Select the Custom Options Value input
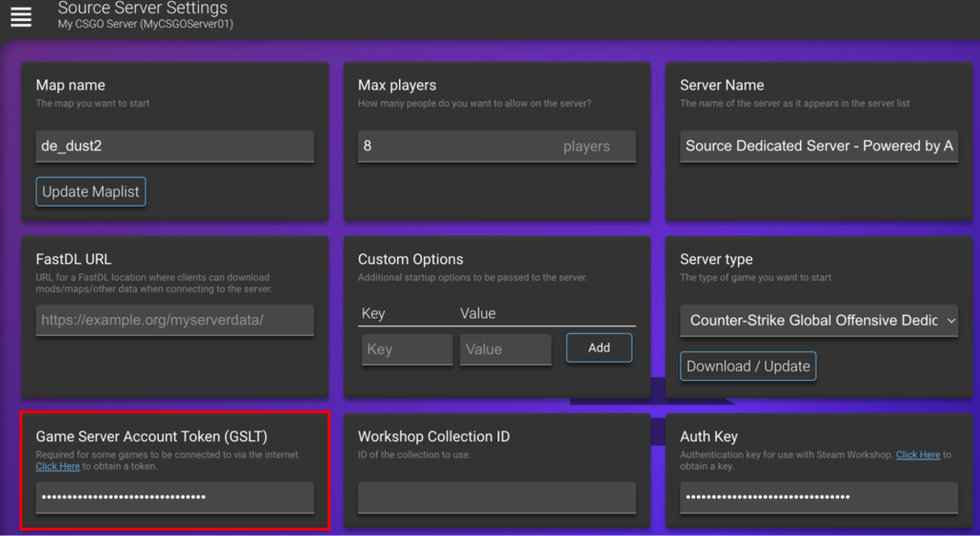 click(x=505, y=349)
